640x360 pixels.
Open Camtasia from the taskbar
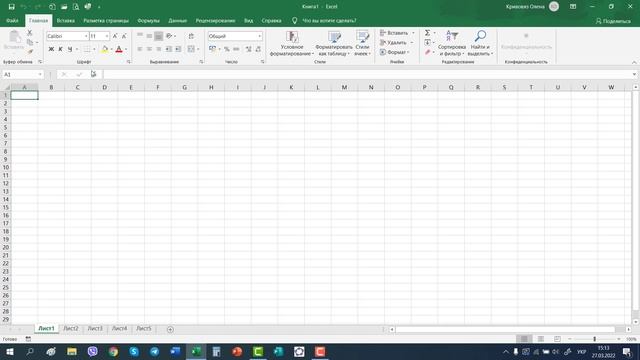258,351
